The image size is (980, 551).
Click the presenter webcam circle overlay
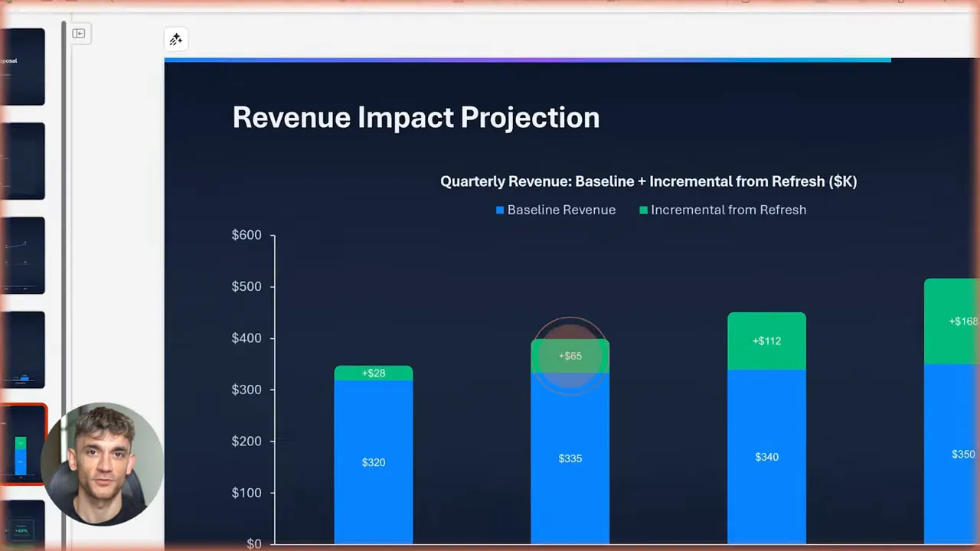click(x=103, y=464)
